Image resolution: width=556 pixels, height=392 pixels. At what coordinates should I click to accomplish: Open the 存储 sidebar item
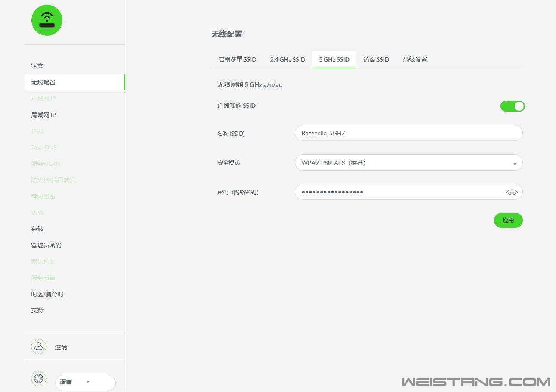[x=37, y=229]
